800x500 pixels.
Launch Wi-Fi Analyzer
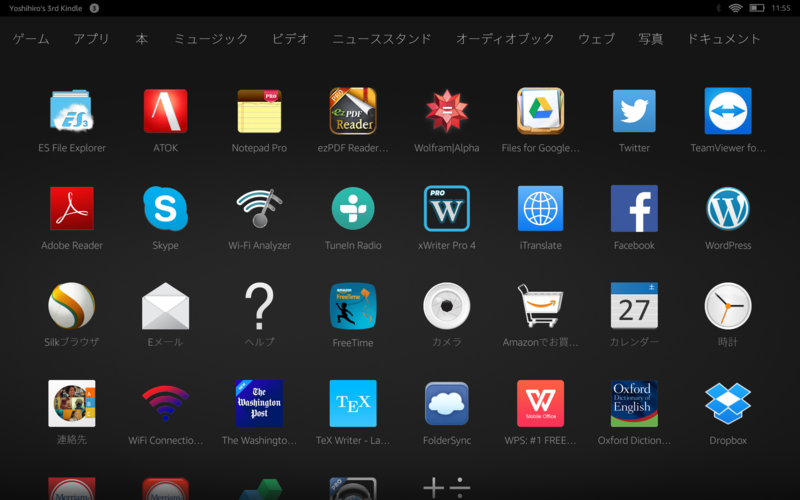point(259,208)
